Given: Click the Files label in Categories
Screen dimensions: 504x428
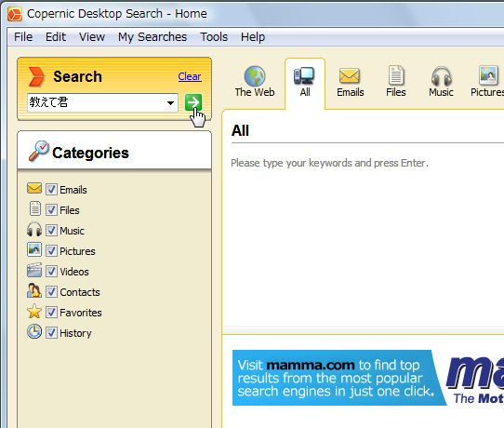Looking at the screenshot, I should tap(70, 210).
